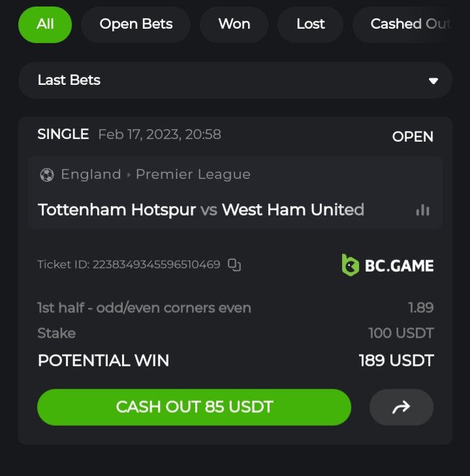Click the 189 USDT potential win amount

[396, 360]
